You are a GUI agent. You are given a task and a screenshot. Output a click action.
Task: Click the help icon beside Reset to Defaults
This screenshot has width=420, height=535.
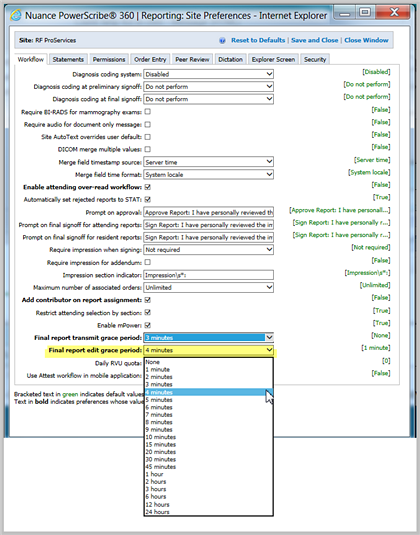pos(222,41)
